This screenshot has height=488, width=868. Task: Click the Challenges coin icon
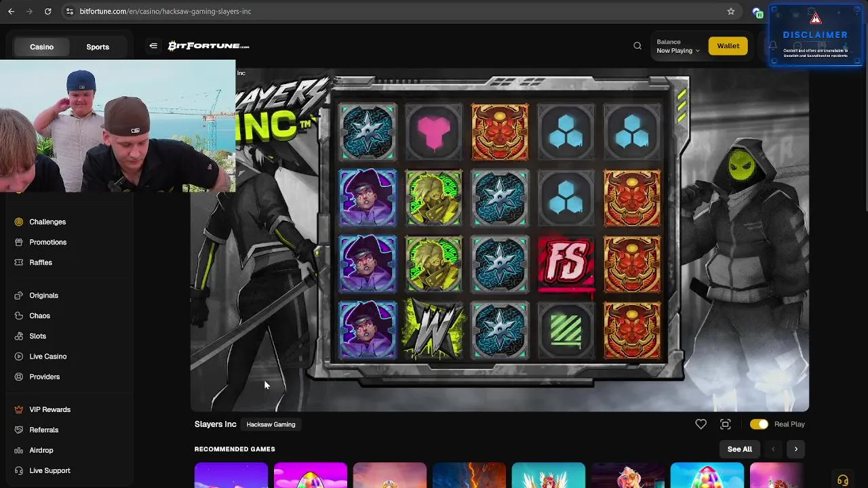click(19, 222)
